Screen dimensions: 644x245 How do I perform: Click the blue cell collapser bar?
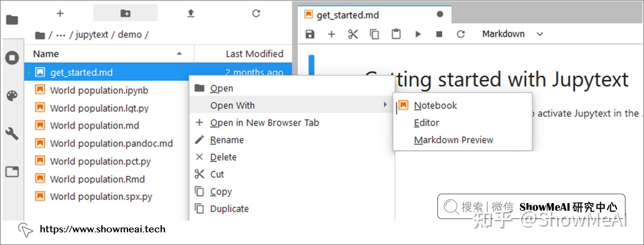tap(311, 65)
